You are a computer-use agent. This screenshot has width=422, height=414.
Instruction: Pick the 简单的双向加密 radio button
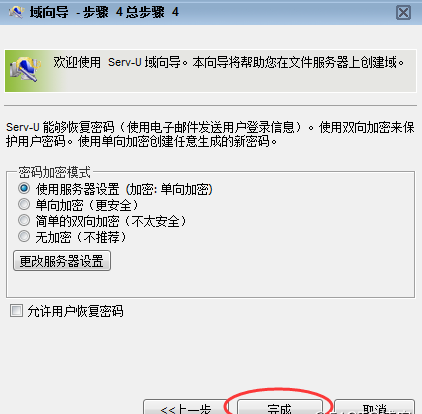click(24, 220)
